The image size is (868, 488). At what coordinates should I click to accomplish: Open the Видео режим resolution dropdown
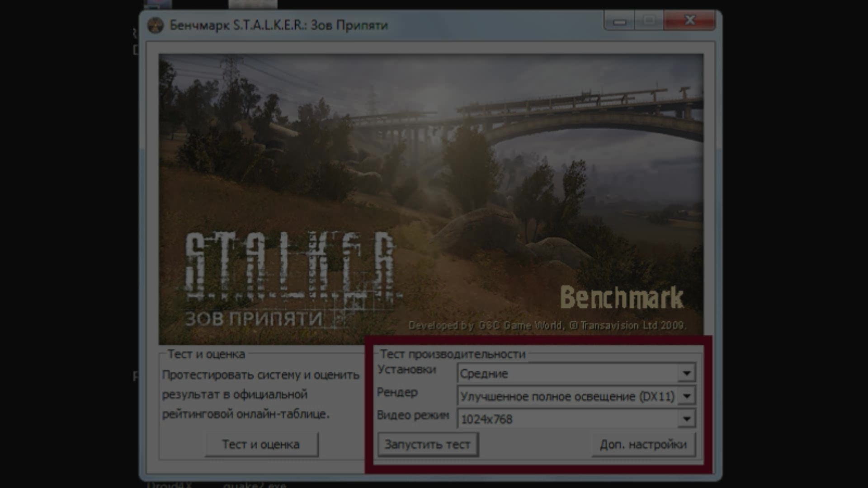pyautogui.click(x=576, y=419)
